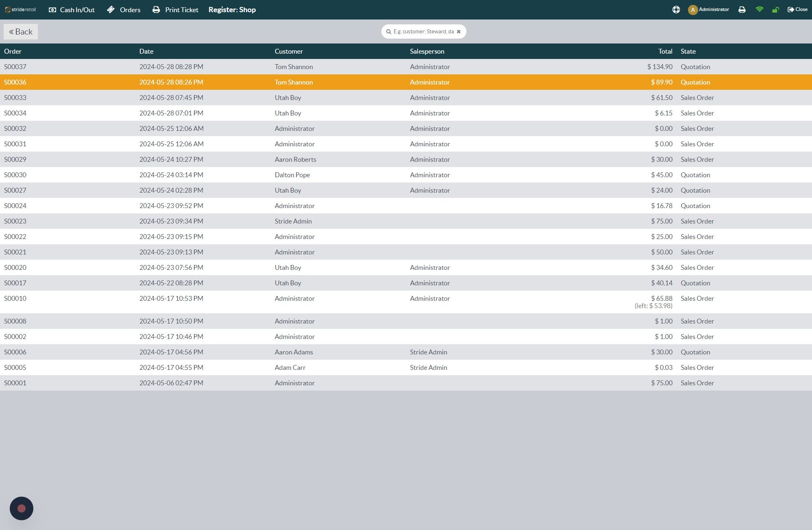Go back using the Back button

21,32
